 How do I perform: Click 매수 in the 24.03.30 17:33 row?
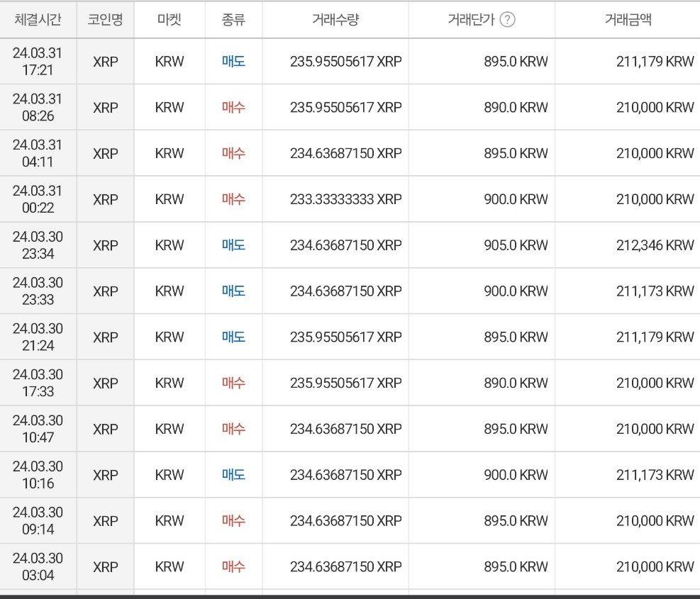coord(233,383)
